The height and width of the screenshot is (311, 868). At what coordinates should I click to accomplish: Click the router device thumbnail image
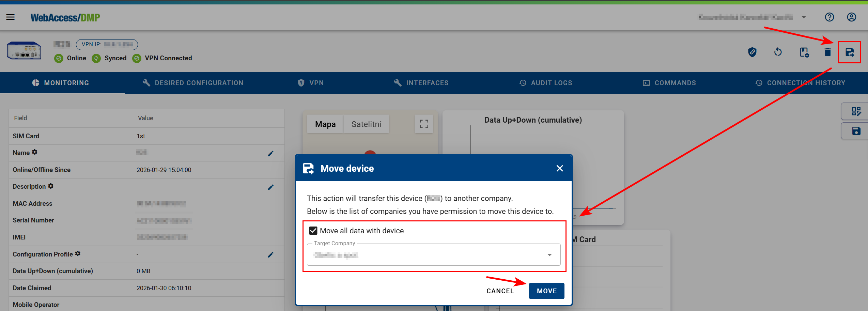point(24,51)
